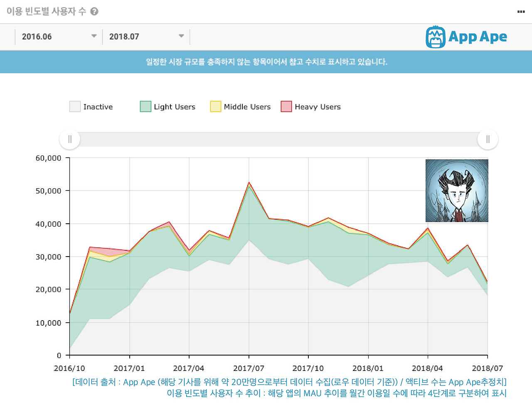Click the Don't Starve game artwork thumbnail
This screenshot has width=532, height=410.
457,190
